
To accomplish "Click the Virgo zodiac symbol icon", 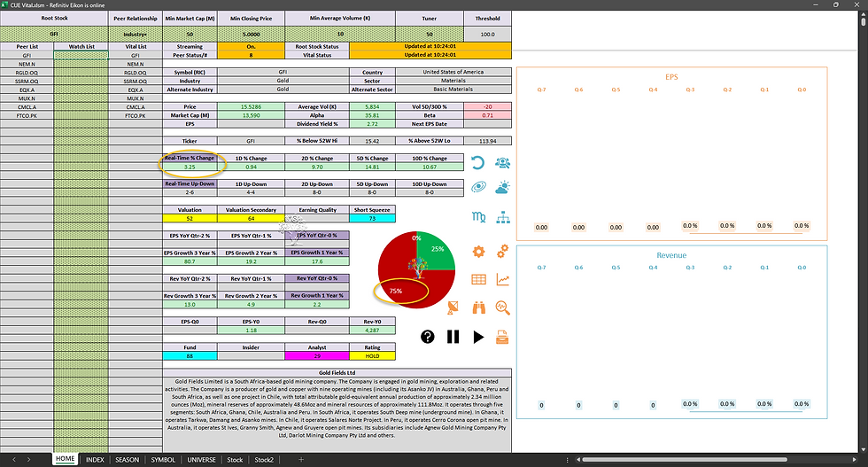I will (x=478, y=217).
